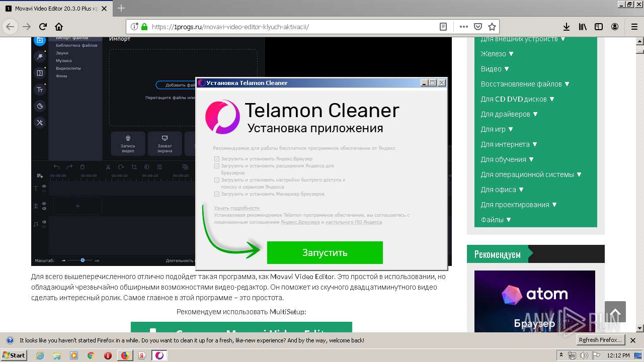Click the browser Forward arrow button
This screenshot has width=644, height=362.
(x=27, y=27)
